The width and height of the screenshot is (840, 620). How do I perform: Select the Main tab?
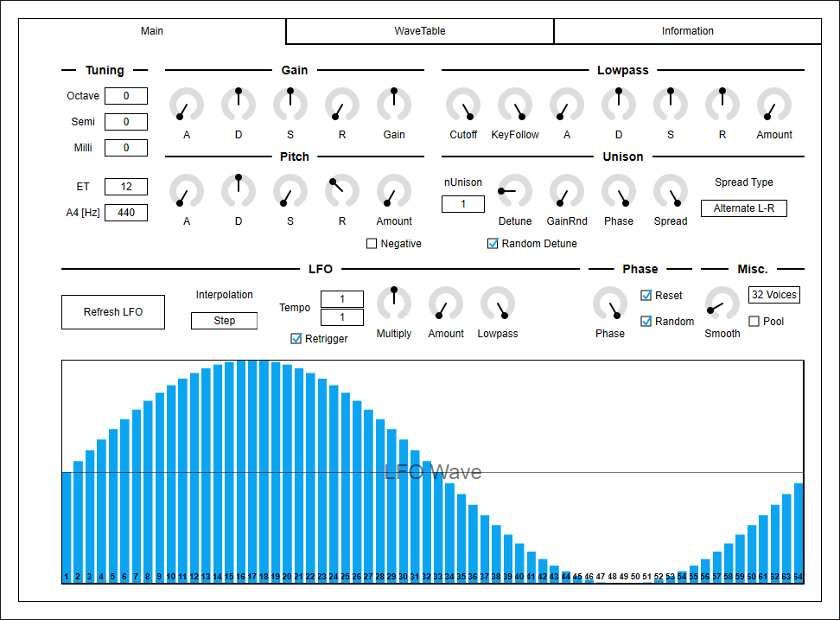152,31
